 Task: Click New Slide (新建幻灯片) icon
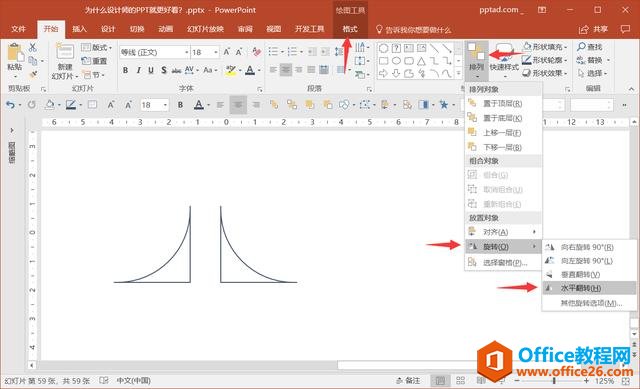click(64, 51)
